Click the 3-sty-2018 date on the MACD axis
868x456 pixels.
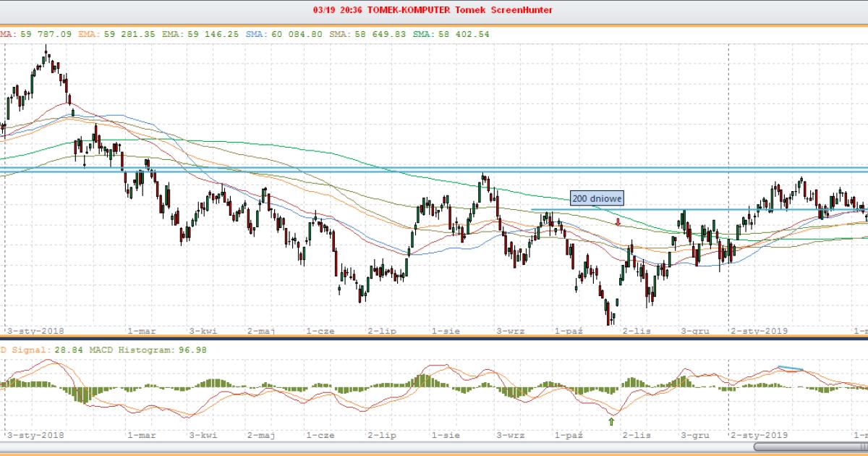(x=35, y=436)
